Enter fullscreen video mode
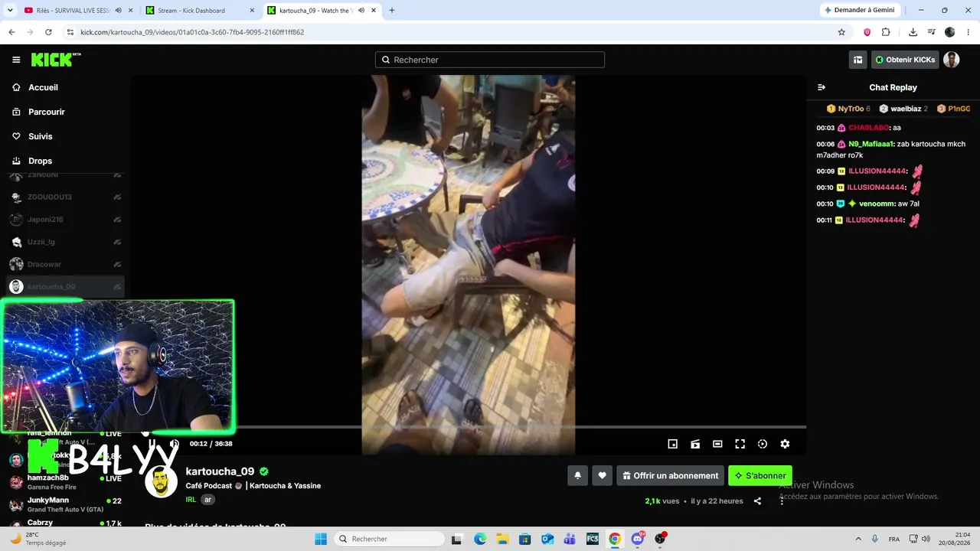 click(x=740, y=444)
